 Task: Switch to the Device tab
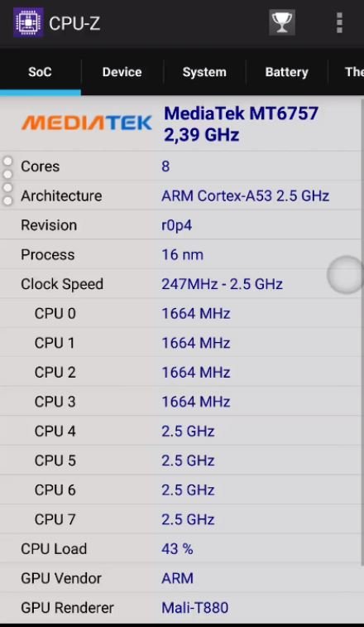pos(122,72)
